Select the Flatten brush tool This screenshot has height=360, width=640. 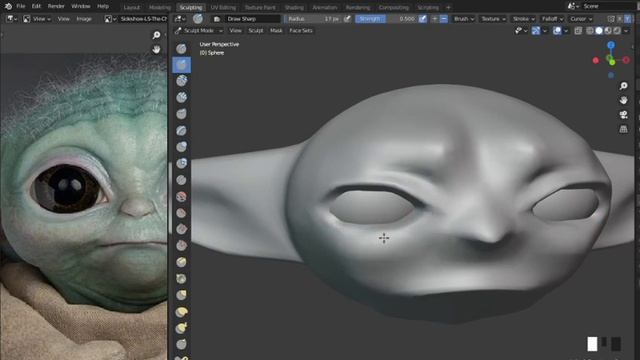pyautogui.click(x=181, y=213)
